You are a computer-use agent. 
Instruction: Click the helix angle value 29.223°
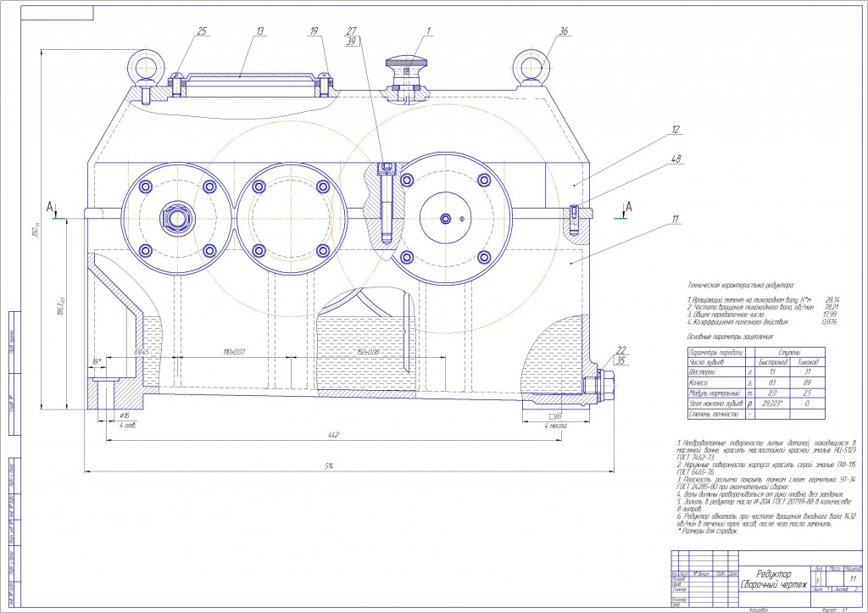[773, 404]
